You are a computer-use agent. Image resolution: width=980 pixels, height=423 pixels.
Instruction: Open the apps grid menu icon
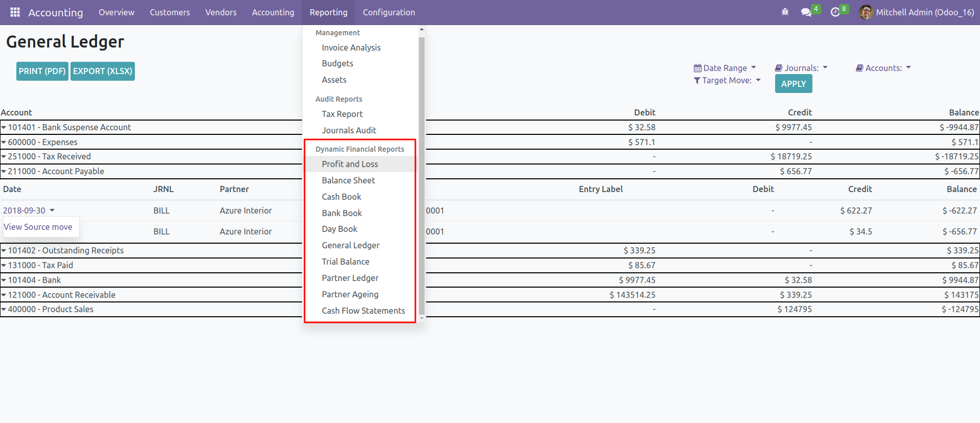(x=15, y=12)
